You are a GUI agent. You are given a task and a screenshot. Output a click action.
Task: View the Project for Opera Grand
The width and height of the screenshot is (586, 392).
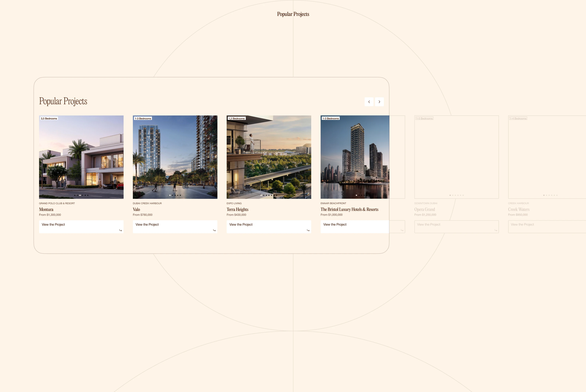click(x=457, y=227)
